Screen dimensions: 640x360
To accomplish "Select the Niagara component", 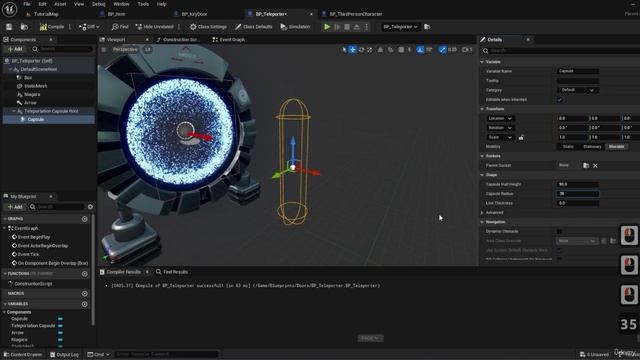I will [32, 94].
